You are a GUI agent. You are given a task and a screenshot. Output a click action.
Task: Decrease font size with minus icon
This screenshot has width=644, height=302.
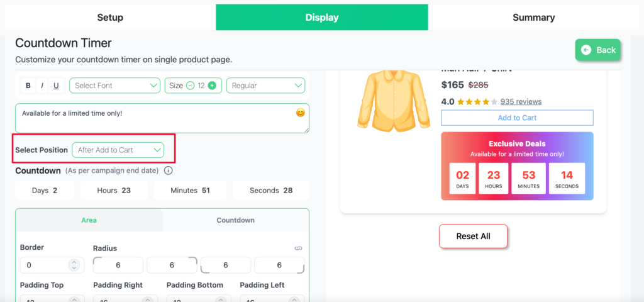[190, 86]
